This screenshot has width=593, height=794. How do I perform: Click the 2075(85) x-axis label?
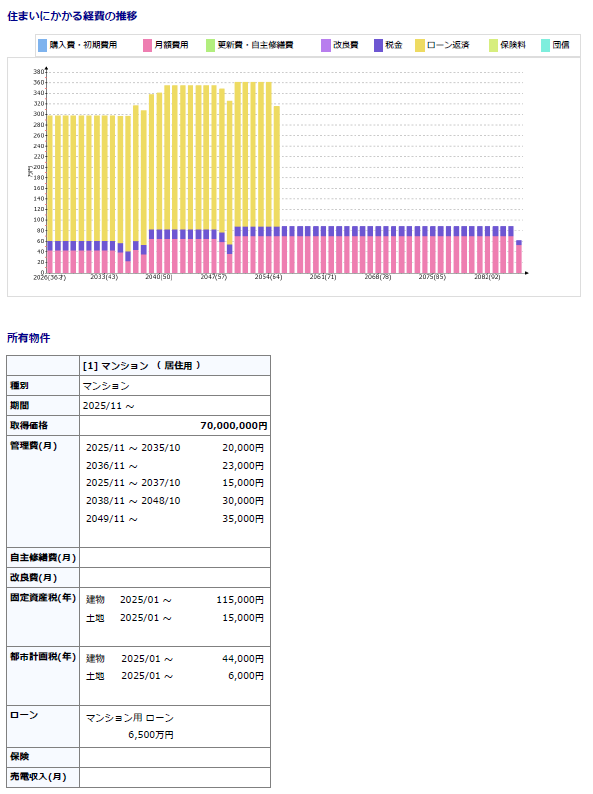pyautogui.click(x=432, y=277)
